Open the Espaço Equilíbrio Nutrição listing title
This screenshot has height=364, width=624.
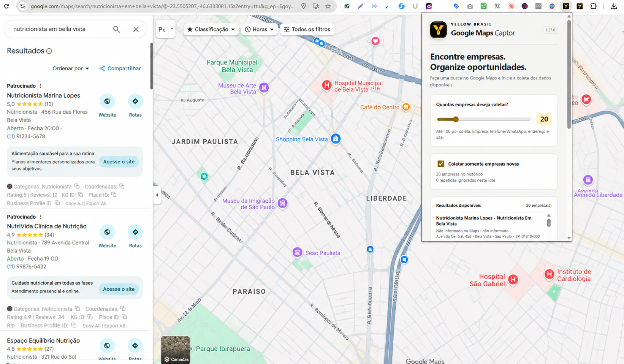pyautogui.click(x=43, y=340)
